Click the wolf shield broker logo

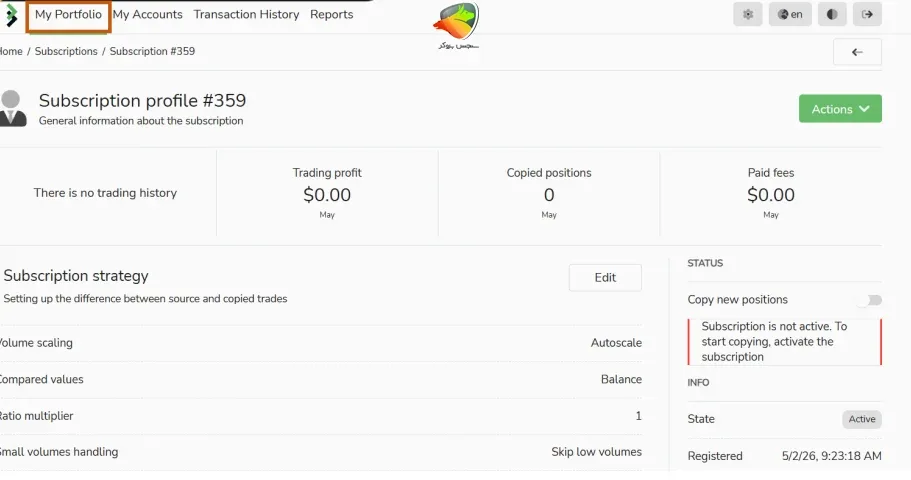click(457, 26)
